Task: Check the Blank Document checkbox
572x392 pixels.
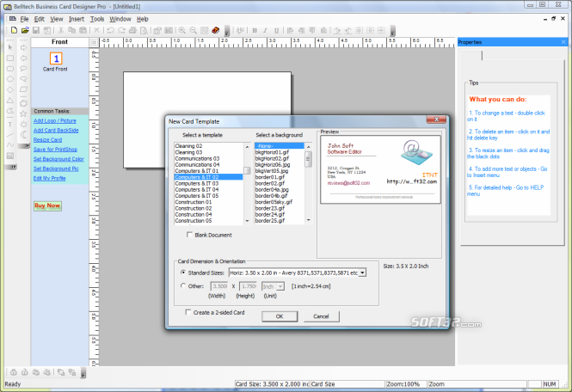Action: tap(189, 235)
